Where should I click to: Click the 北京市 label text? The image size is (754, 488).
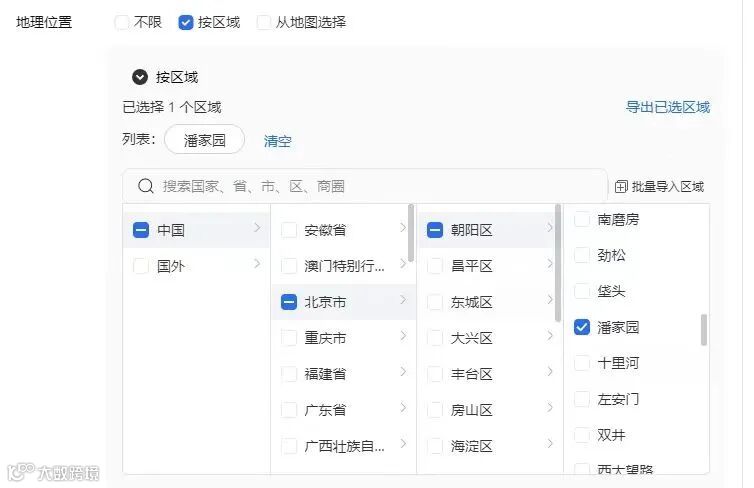coord(325,302)
